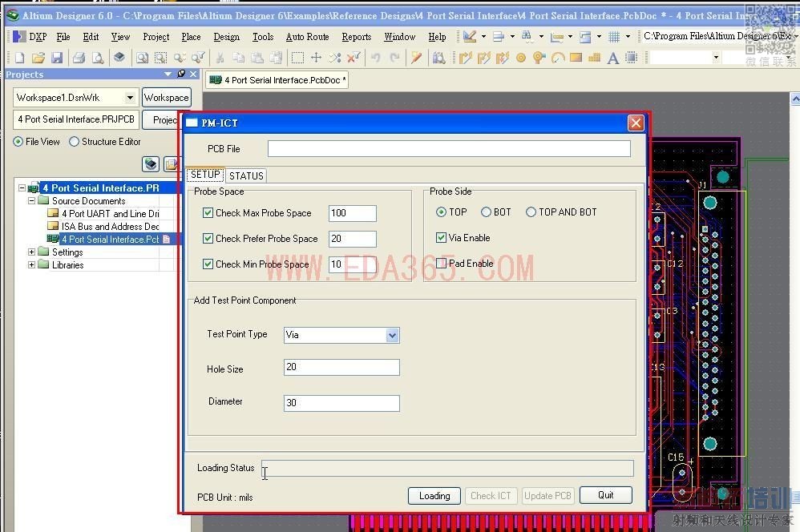Select the Place Via icon

pyautogui.click(x=539, y=58)
